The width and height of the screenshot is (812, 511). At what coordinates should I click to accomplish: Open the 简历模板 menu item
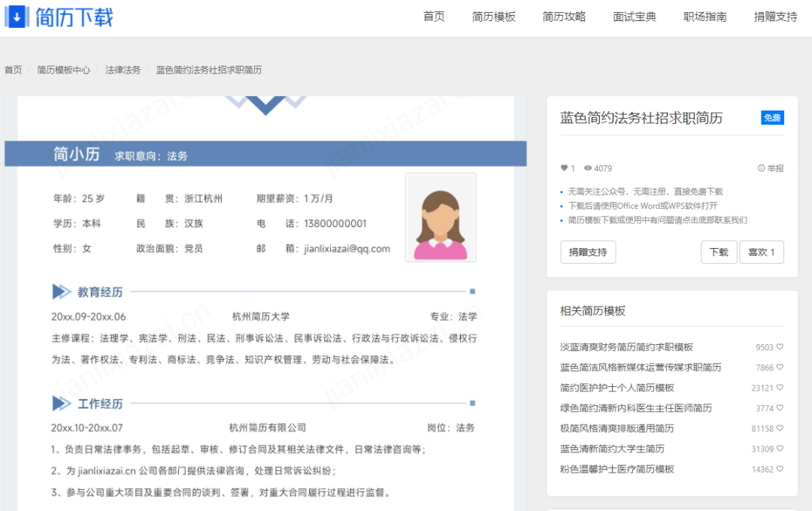[x=493, y=16]
